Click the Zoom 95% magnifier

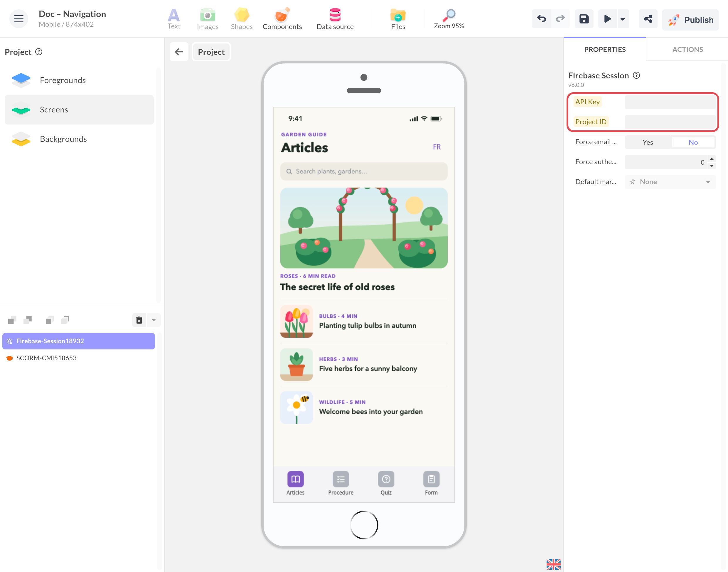(449, 19)
